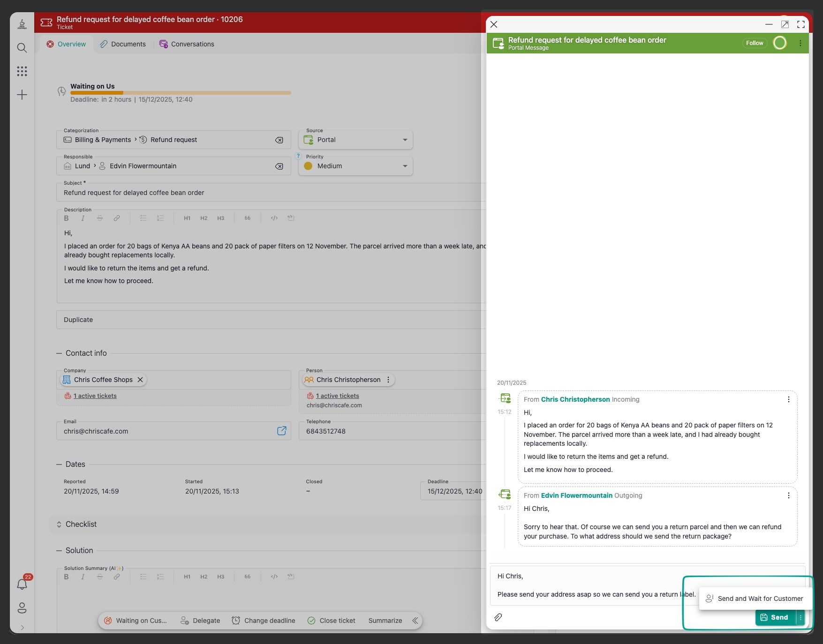Open the 1 active tickets link

point(95,396)
